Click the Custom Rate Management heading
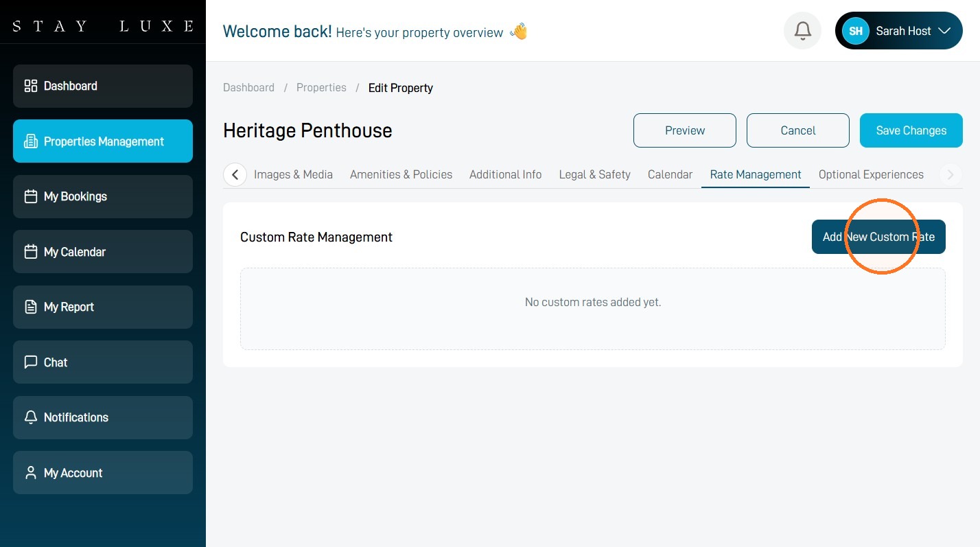 click(316, 237)
